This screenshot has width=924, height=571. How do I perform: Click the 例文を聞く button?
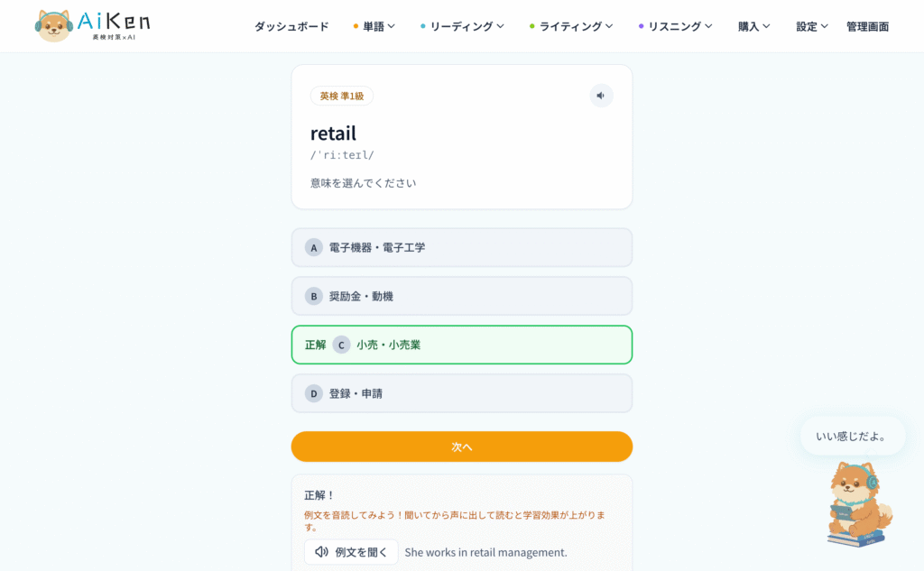(351, 552)
